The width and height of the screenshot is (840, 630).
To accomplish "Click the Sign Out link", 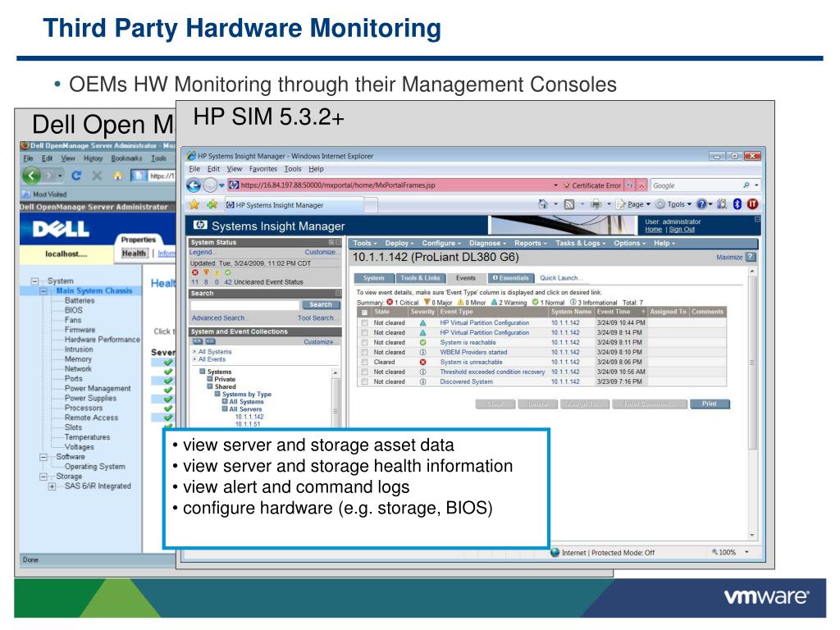I will (682, 230).
